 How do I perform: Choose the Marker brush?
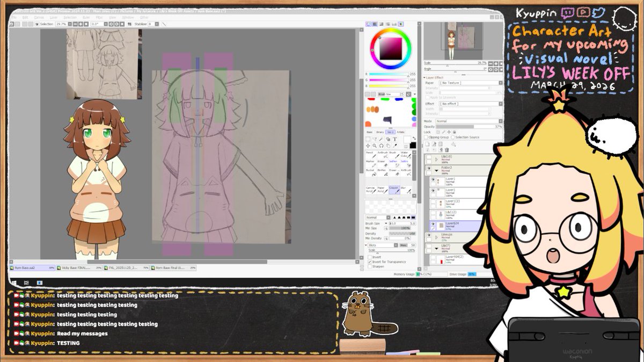pyautogui.click(x=371, y=164)
